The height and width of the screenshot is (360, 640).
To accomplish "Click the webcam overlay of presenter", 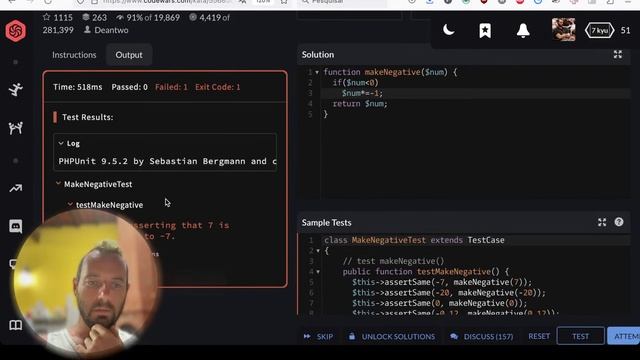I will point(87,283).
